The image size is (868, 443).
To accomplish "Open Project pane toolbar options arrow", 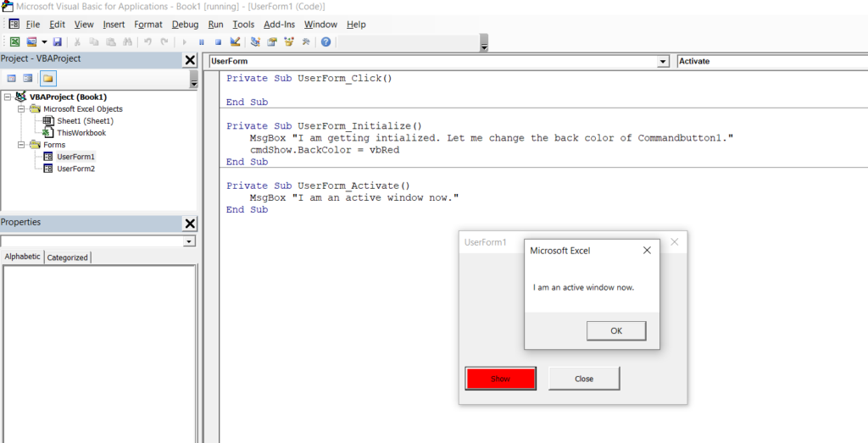I will pyautogui.click(x=193, y=79).
